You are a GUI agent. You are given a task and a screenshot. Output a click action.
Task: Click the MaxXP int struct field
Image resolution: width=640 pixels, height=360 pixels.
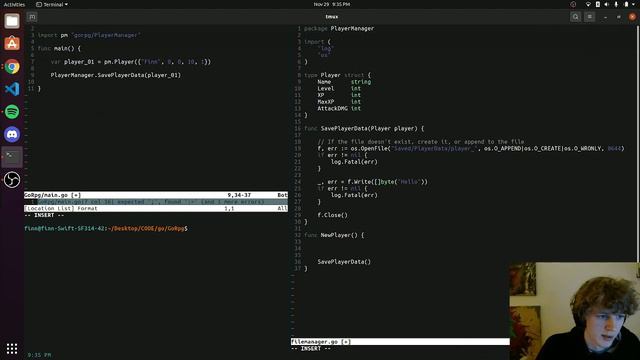[339, 102]
